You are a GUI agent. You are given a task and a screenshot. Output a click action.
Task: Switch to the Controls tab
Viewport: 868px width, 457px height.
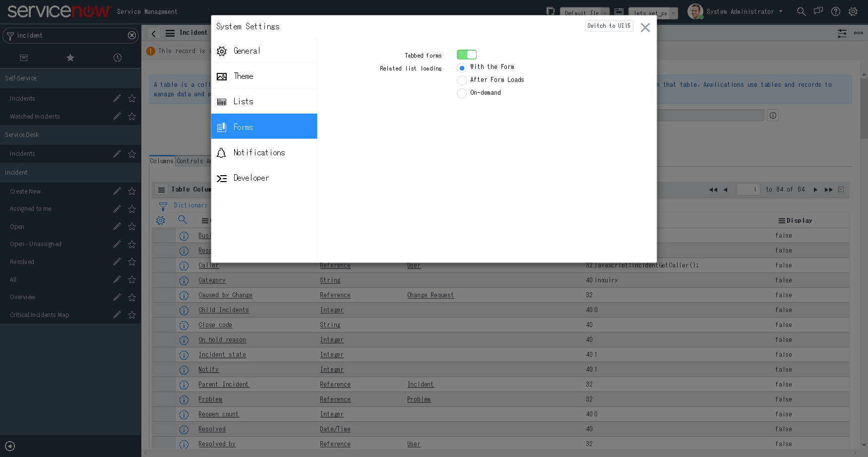tap(191, 161)
